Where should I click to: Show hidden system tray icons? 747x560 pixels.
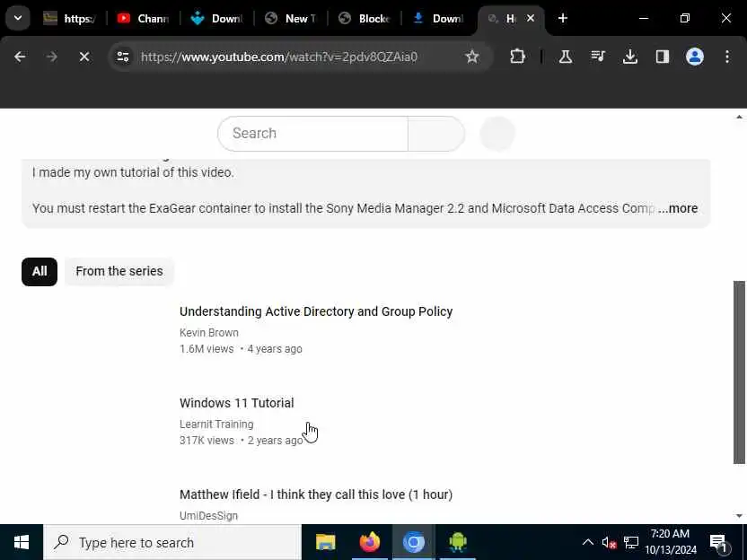[588, 542]
